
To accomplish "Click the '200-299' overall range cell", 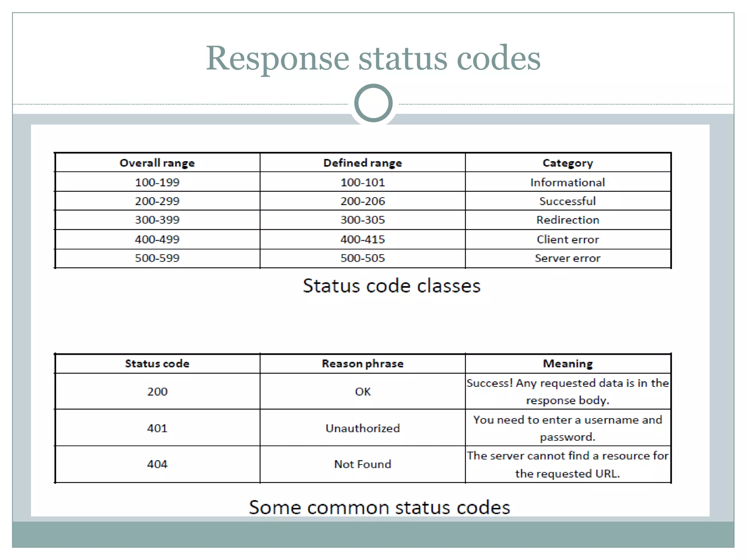I will pyautogui.click(x=157, y=201).
